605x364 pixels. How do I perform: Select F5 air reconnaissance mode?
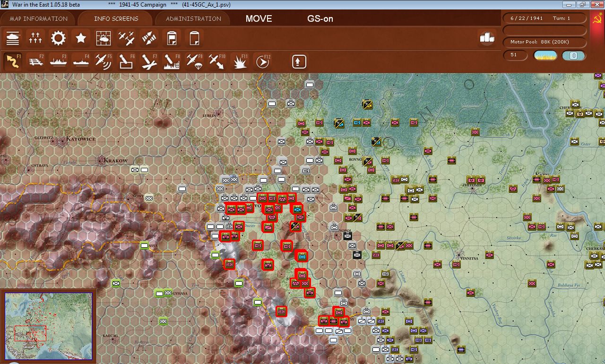[104, 61]
